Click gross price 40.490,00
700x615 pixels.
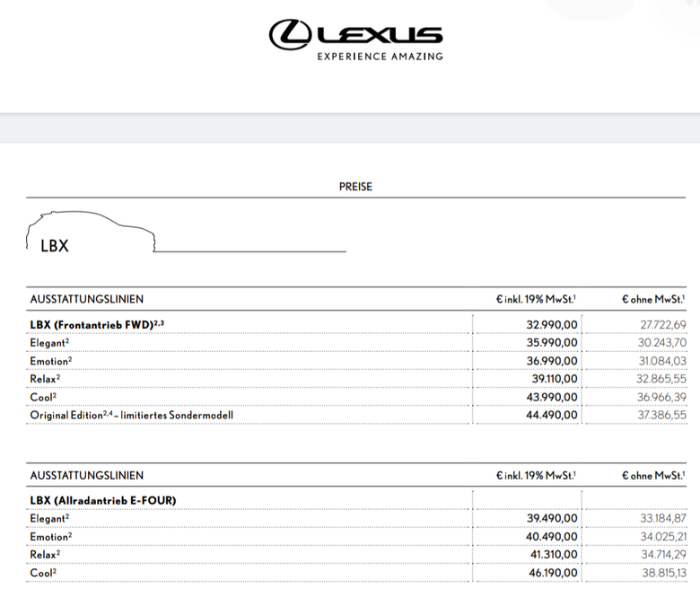[552, 536]
